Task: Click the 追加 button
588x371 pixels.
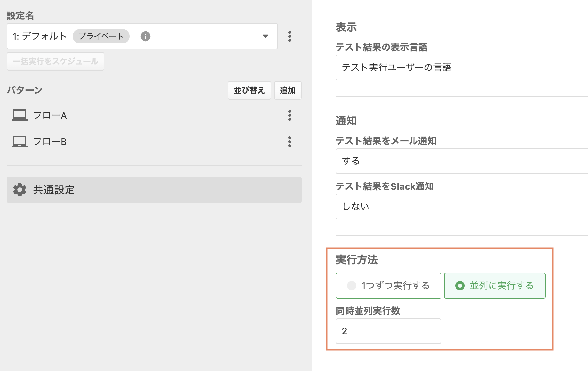Action: [288, 90]
